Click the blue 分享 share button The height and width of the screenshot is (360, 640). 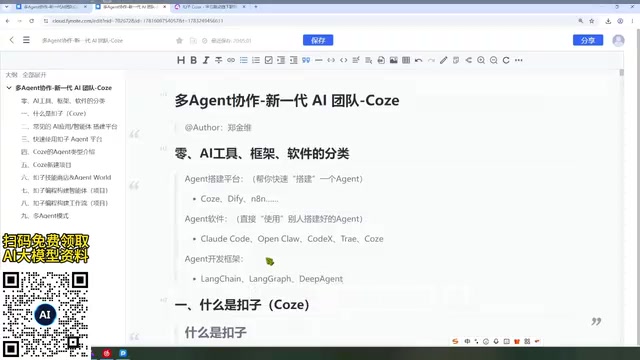[588, 40]
